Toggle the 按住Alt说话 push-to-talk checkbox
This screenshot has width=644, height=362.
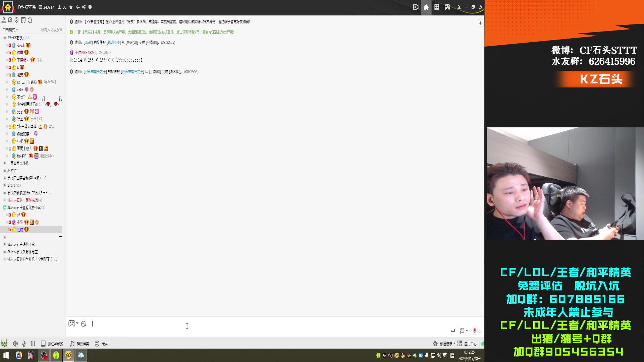[43, 344]
